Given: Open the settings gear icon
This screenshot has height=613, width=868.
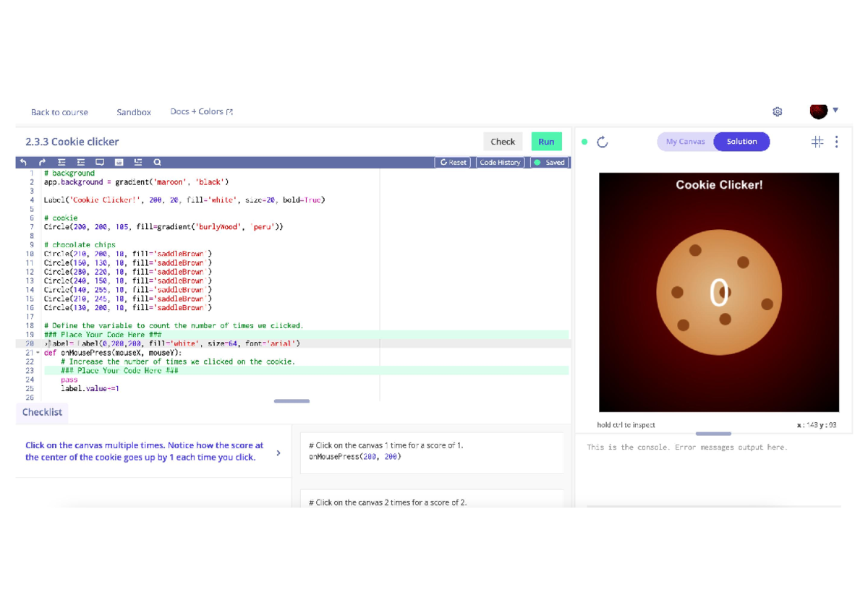Looking at the screenshot, I should pos(778,112).
